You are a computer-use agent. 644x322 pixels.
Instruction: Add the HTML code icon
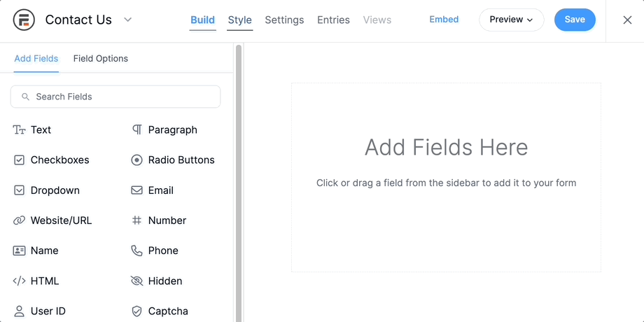(x=20, y=281)
